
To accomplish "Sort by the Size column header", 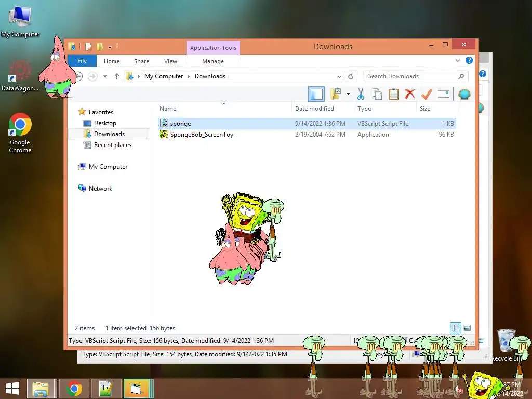I will coord(425,109).
